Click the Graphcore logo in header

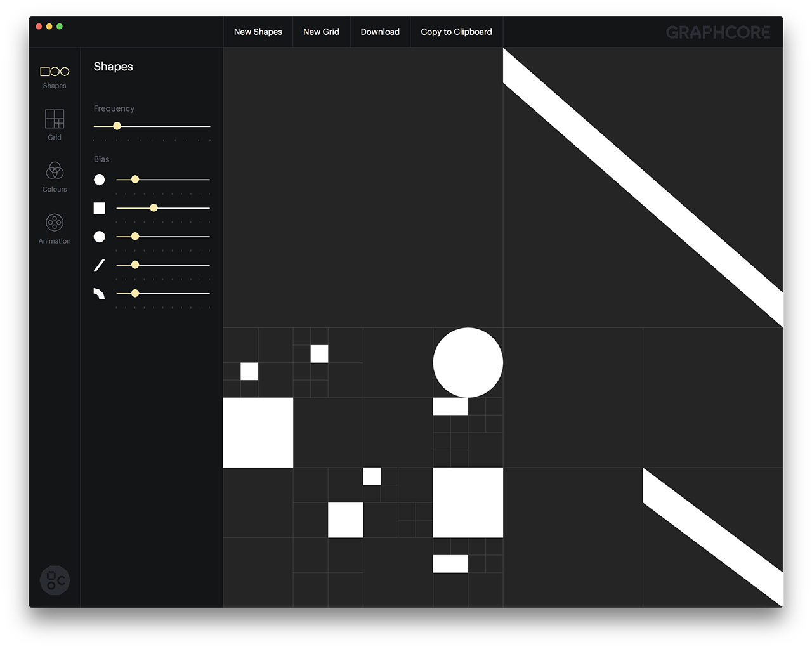(x=717, y=32)
